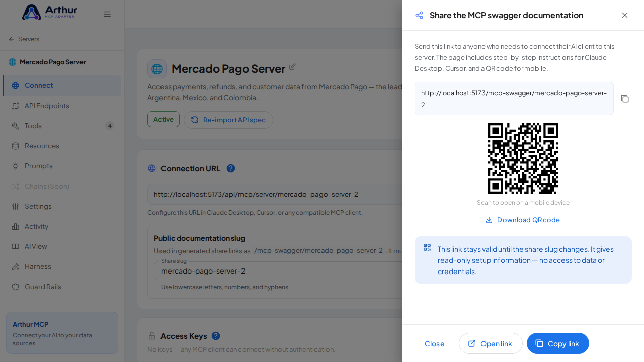
Task: Click the blue Copy link button
Action: 558,343
